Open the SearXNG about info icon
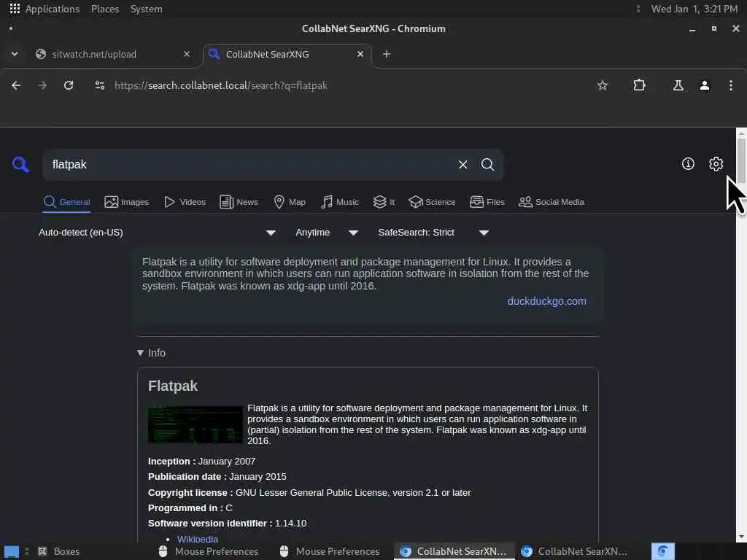The image size is (747, 560). 688,164
